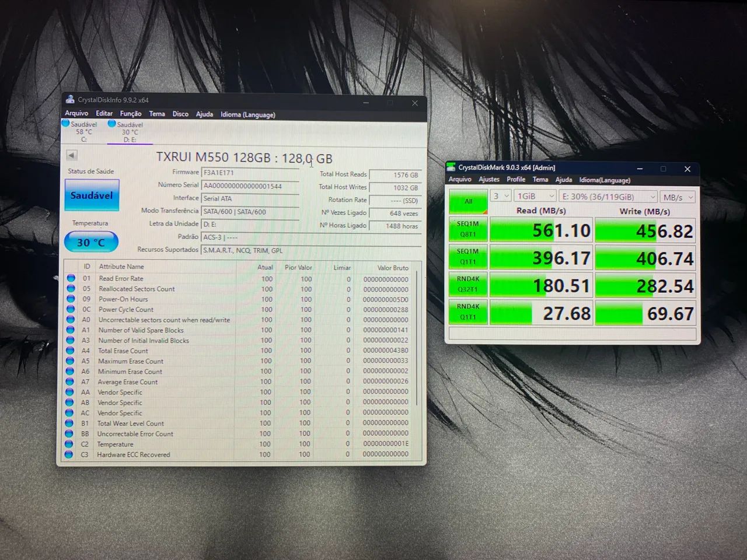This screenshot has width=747, height=560.
Task: Click status icon for Temperature attribute row
Action: coord(69,444)
